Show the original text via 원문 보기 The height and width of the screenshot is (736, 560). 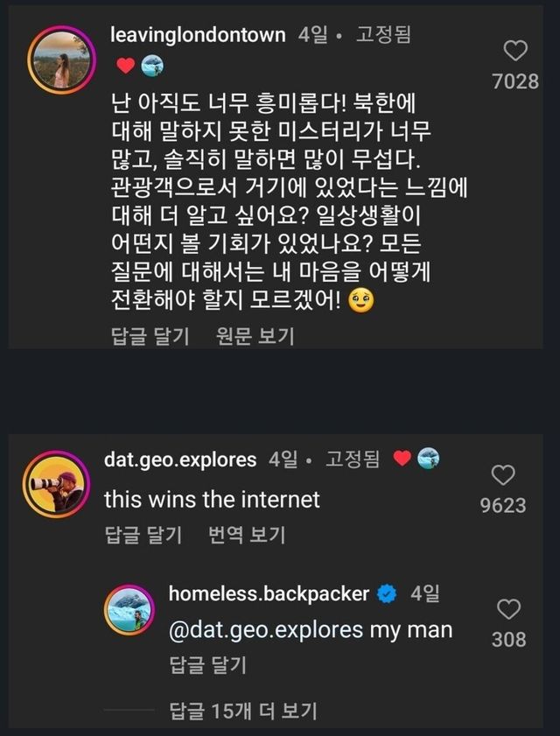(255, 336)
